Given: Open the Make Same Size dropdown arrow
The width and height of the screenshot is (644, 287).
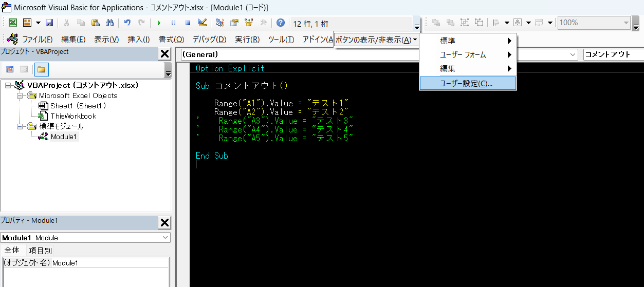Looking at the screenshot, I should coord(550,23).
